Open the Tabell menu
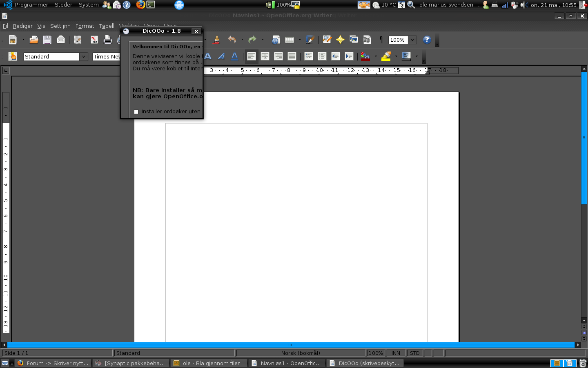Screen dimensions: 588x368 (107, 26)
